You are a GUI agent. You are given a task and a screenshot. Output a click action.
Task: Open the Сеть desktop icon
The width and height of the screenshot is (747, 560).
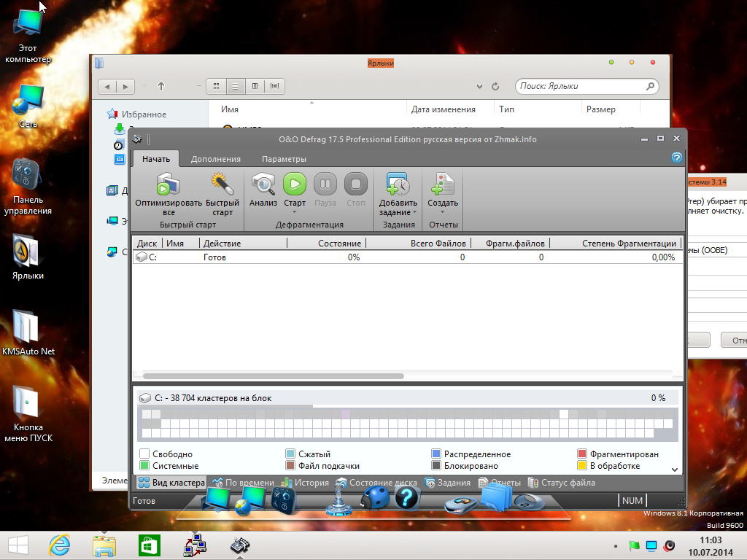(x=28, y=106)
